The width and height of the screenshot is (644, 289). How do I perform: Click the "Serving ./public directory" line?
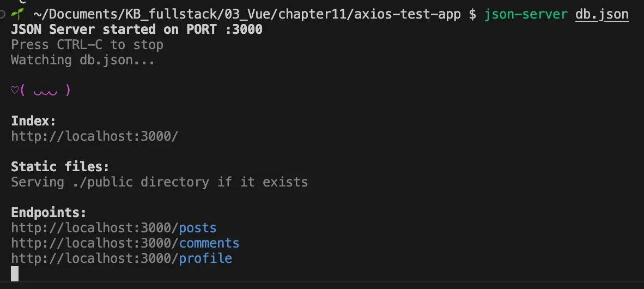[x=159, y=182]
